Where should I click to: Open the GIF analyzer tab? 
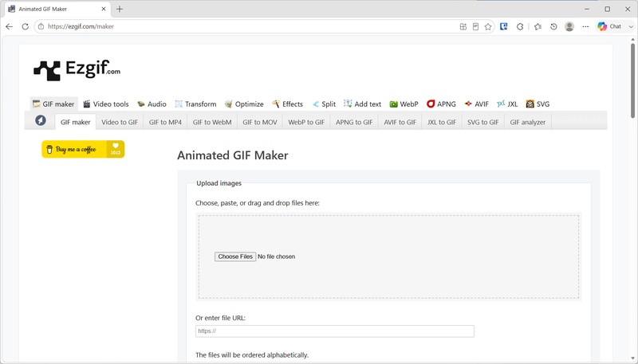(x=528, y=122)
